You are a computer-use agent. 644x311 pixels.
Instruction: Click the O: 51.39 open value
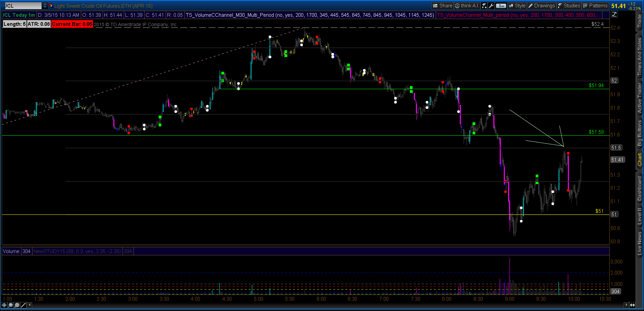coord(92,15)
